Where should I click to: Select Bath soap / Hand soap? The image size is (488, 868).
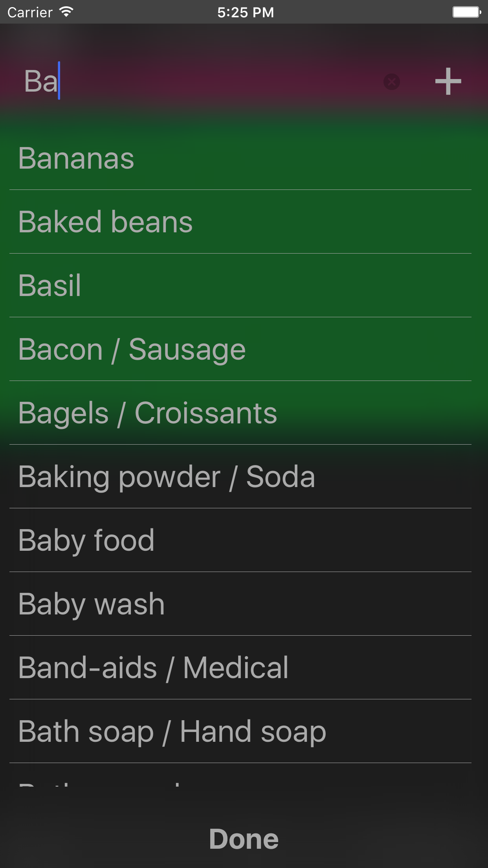coord(172,732)
